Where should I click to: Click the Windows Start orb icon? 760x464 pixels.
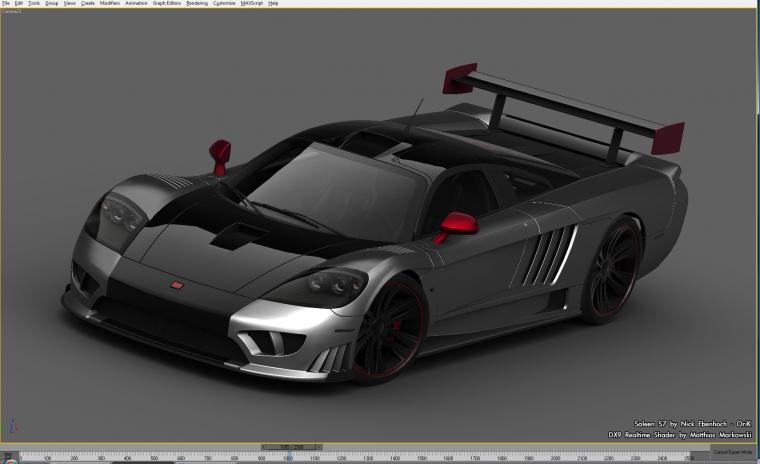click(10, 459)
